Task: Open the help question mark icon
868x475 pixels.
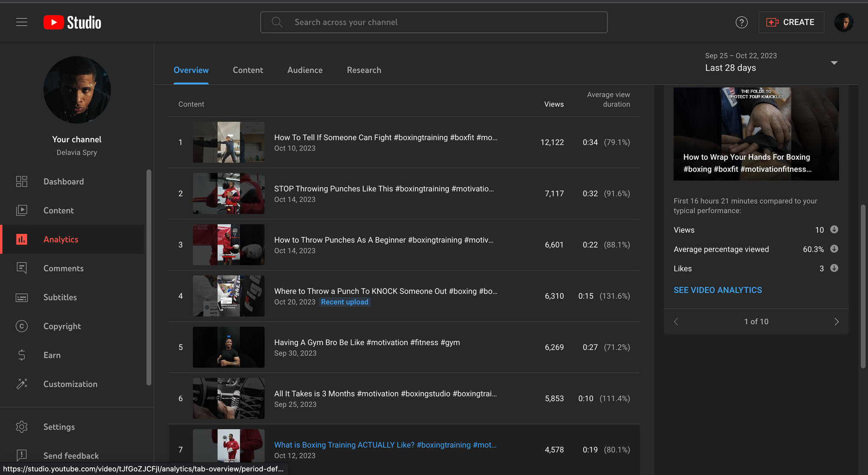Action: 741,22
